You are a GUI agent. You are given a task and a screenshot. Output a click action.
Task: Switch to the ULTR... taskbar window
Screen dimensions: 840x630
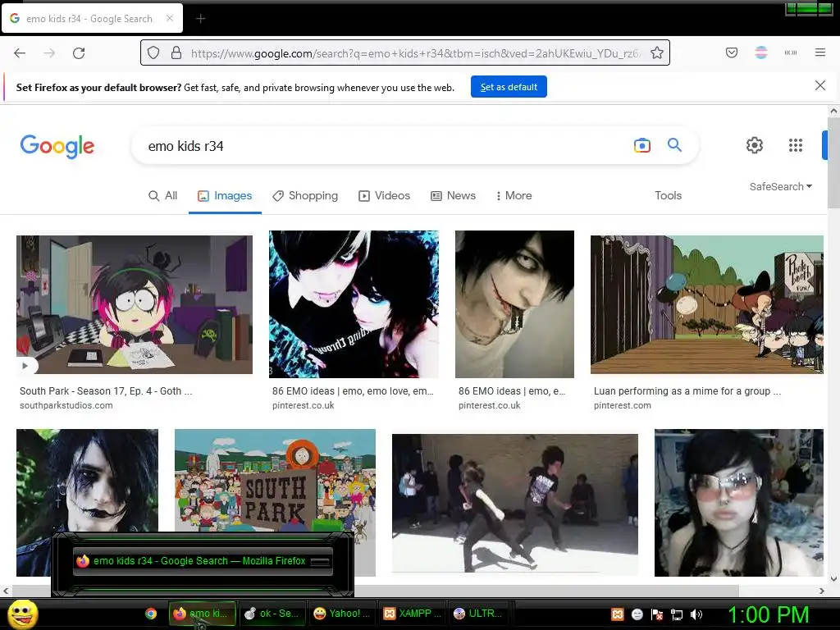tap(481, 614)
